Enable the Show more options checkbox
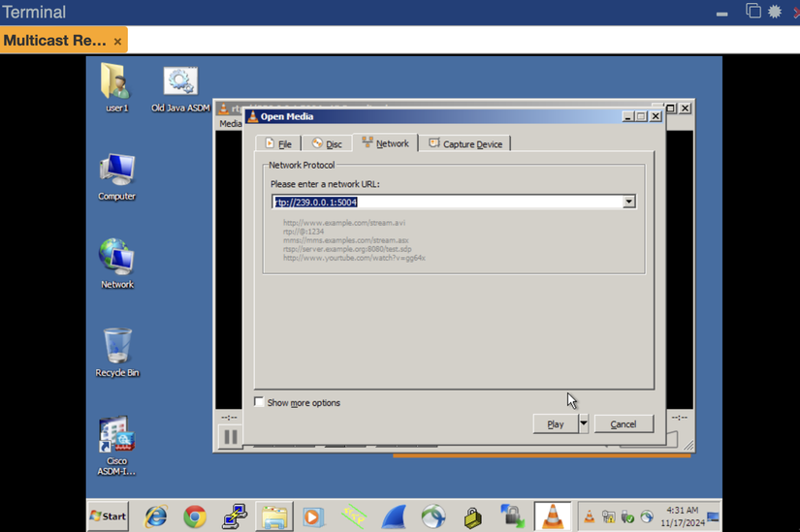The height and width of the screenshot is (532, 800). (259, 402)
